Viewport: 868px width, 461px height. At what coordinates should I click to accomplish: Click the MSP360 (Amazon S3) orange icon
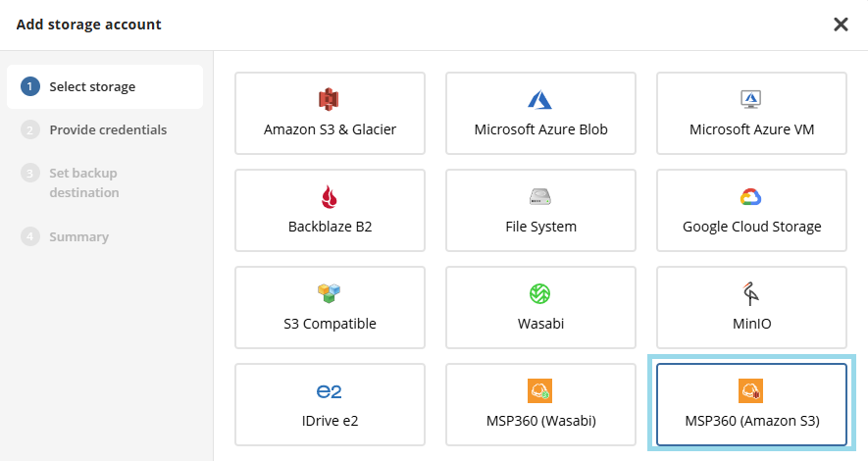point(750,390)
